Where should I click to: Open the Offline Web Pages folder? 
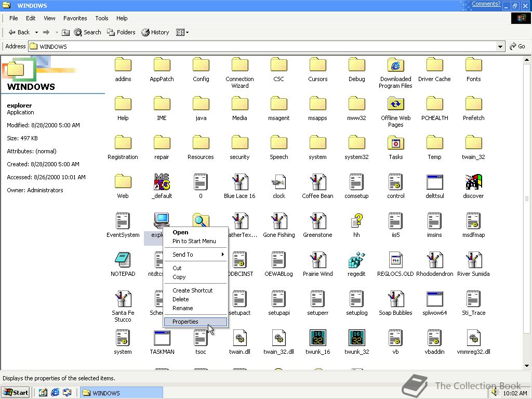click(395, 104)
